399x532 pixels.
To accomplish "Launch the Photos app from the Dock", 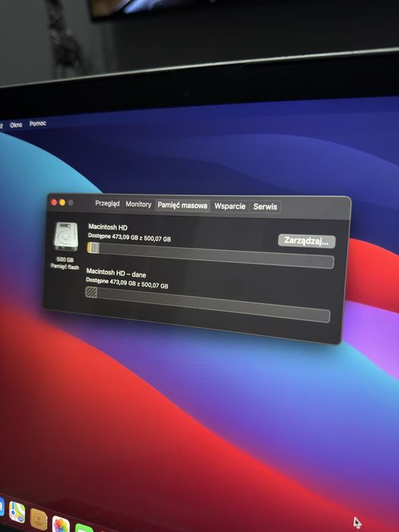I will 61,525.
